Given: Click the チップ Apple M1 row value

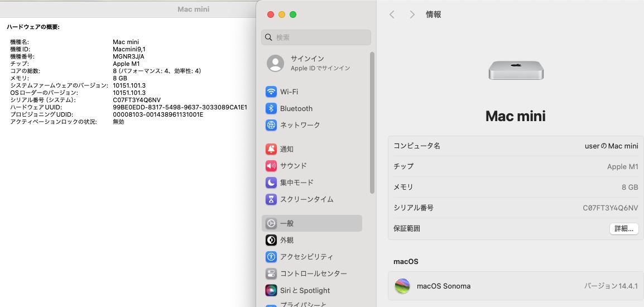Looking at the screenshot, I should point(623,166).
